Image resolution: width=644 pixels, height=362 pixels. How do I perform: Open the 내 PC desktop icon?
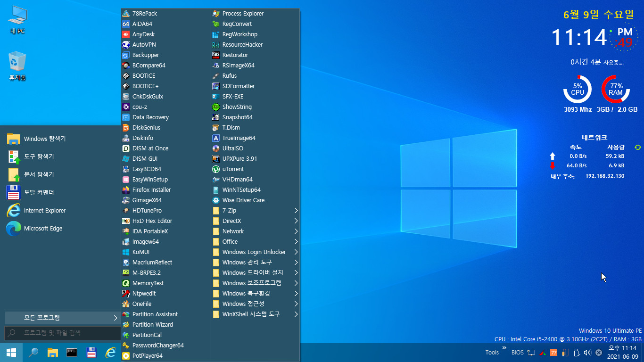point(17,21)
